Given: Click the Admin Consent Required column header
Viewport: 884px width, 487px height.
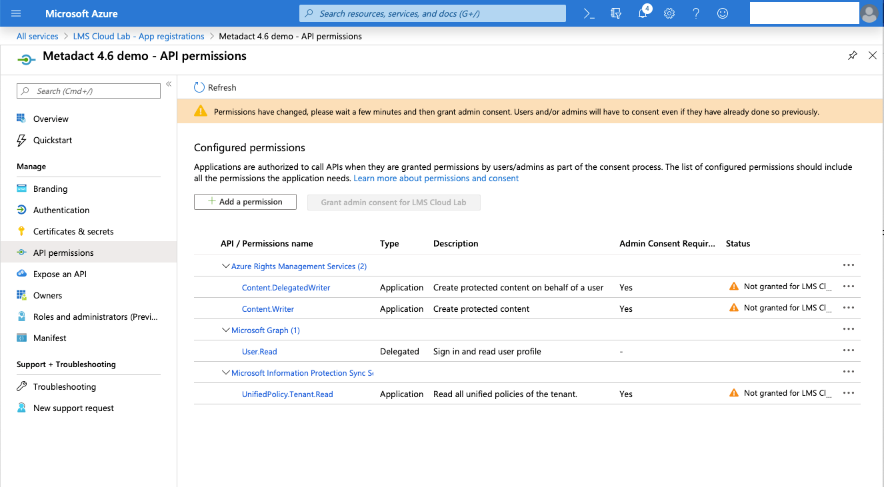Looking at the screenshot, I should 667,244.
